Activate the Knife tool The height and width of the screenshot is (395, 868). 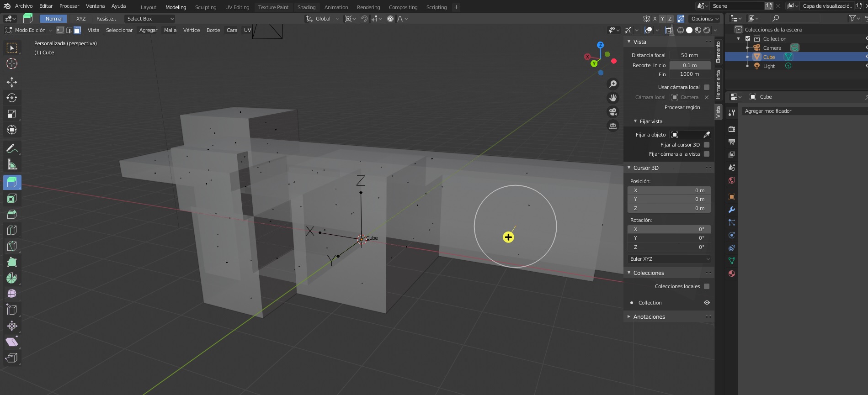pos(12,246)
